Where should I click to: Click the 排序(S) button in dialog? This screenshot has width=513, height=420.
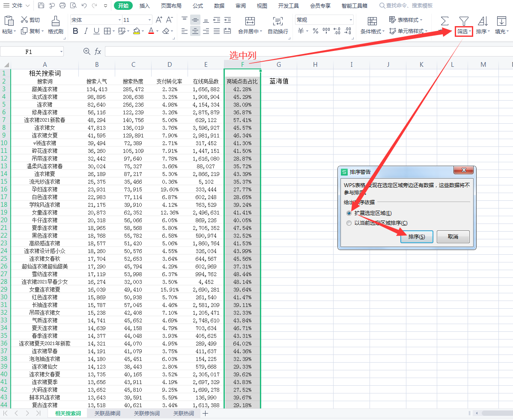click(x=417, y=237)
